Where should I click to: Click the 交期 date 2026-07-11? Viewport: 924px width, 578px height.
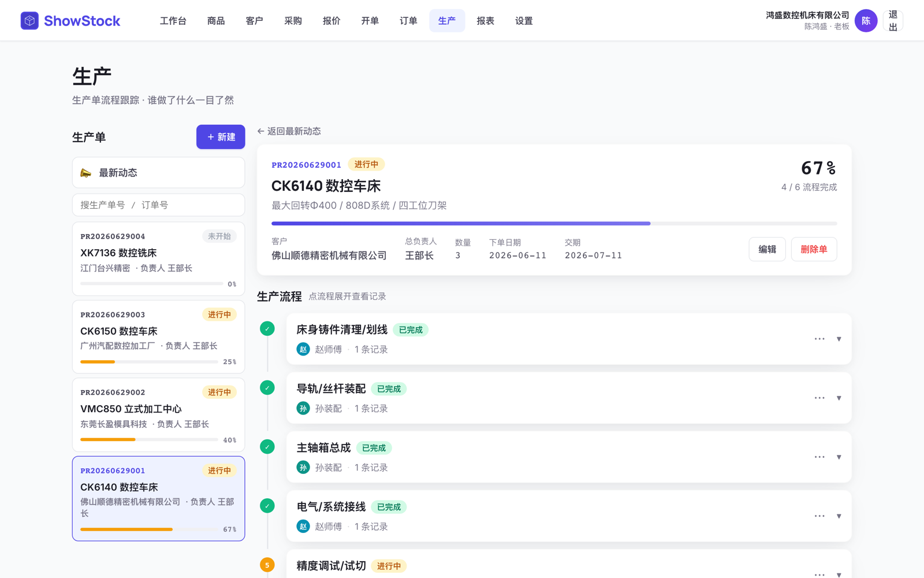pos(594,255)
